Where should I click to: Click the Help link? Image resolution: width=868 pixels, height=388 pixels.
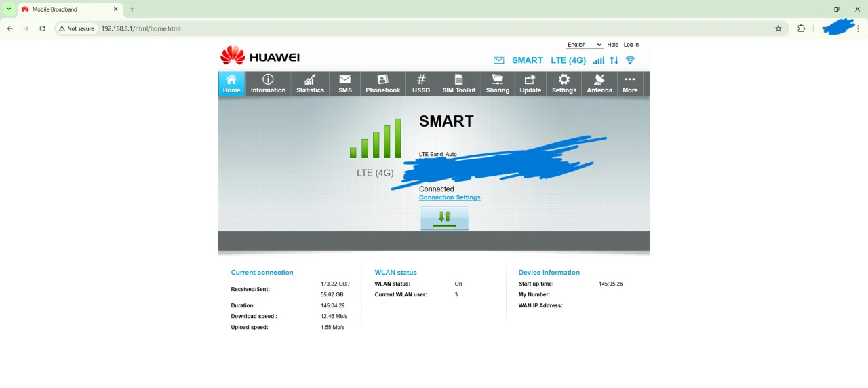612,45
